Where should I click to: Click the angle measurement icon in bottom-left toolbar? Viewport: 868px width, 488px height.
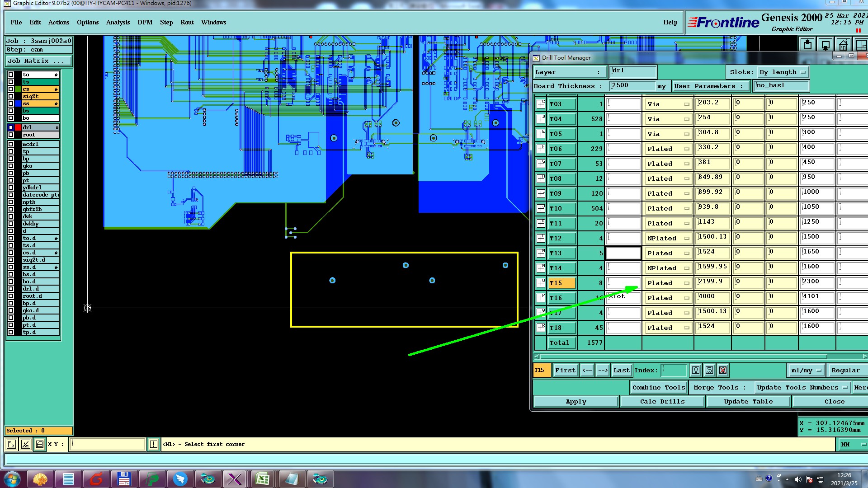pyautogui.click(x=26, y=444)
